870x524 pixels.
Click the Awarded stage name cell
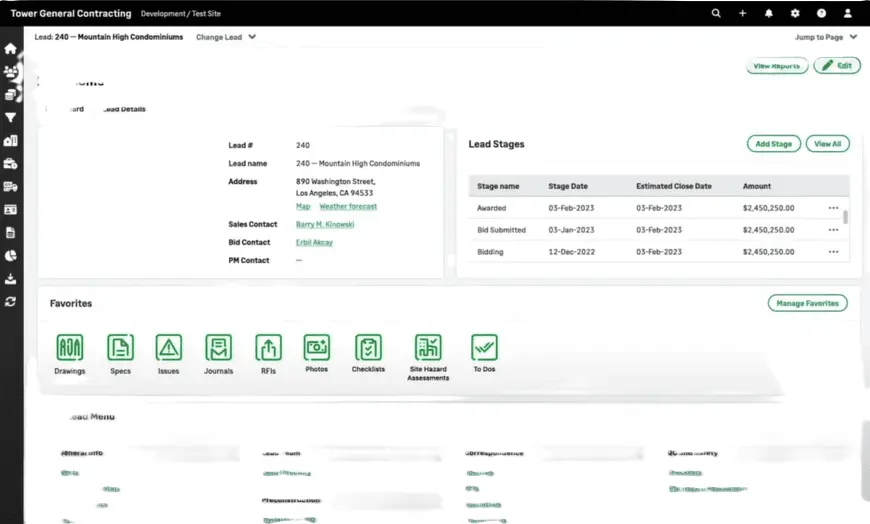coord(492,208)
